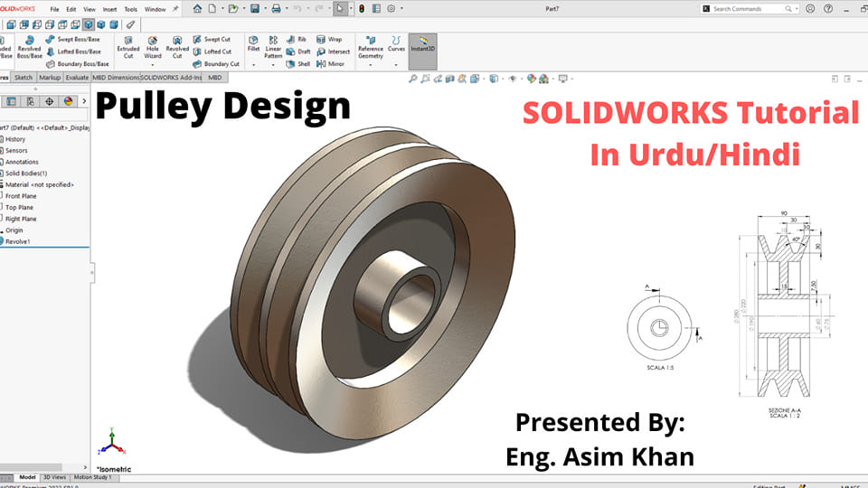Viewport: 868px width, 488px height.
Task: Click the Intersect tool
Action: tap(334, 52)
